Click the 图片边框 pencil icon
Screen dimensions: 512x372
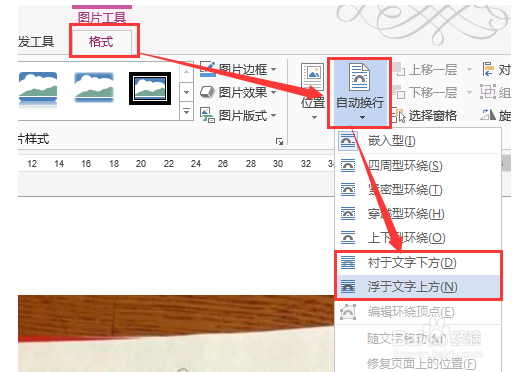coord(207,69)
